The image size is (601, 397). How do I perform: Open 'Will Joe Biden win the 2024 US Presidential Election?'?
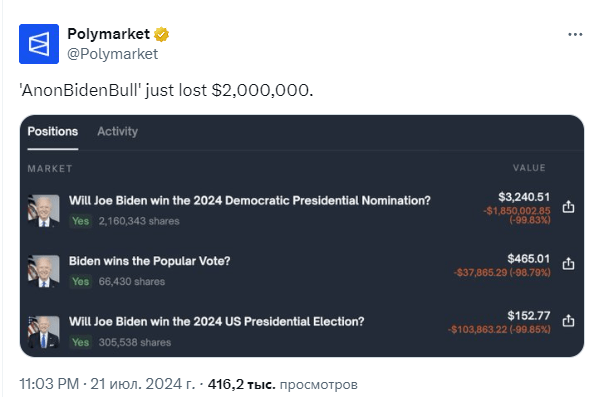click(217, 322)
